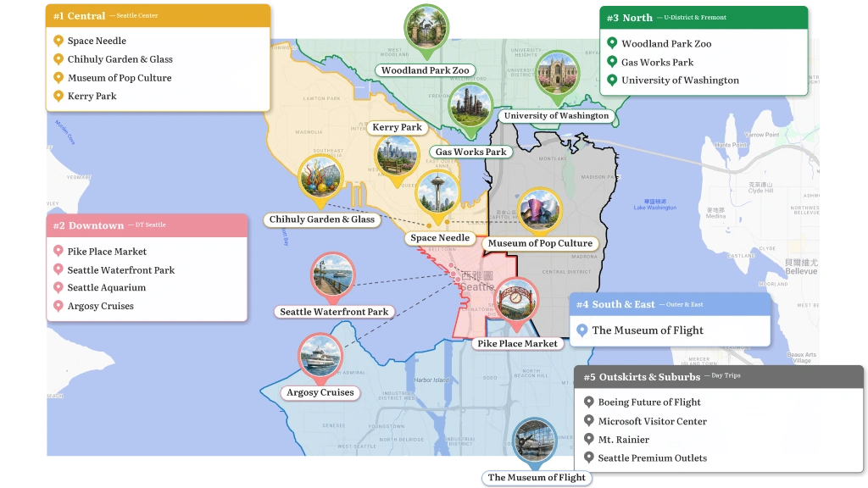Select the gray pin beside Seattle Premium Outlets
This screenshot has width=868, height=488.
(589, 457)
